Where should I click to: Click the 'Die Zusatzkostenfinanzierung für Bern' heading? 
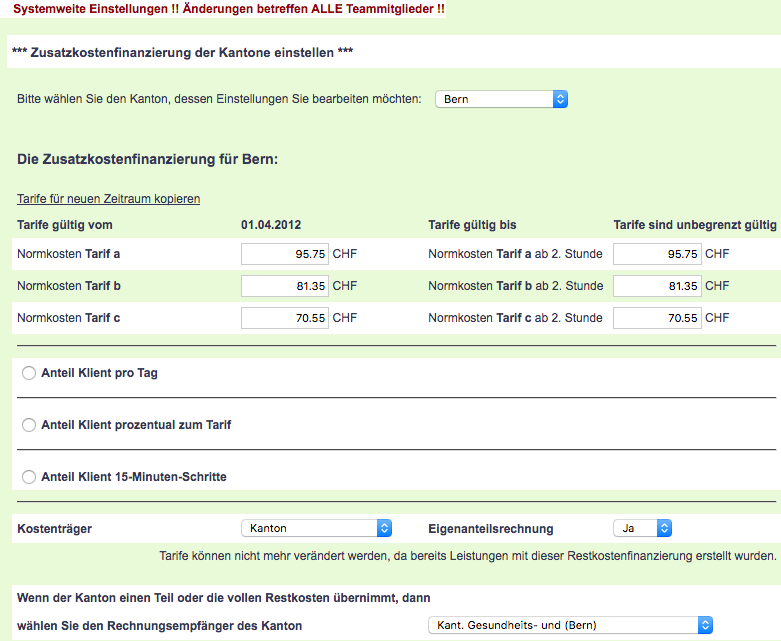(x=147, y=160)
